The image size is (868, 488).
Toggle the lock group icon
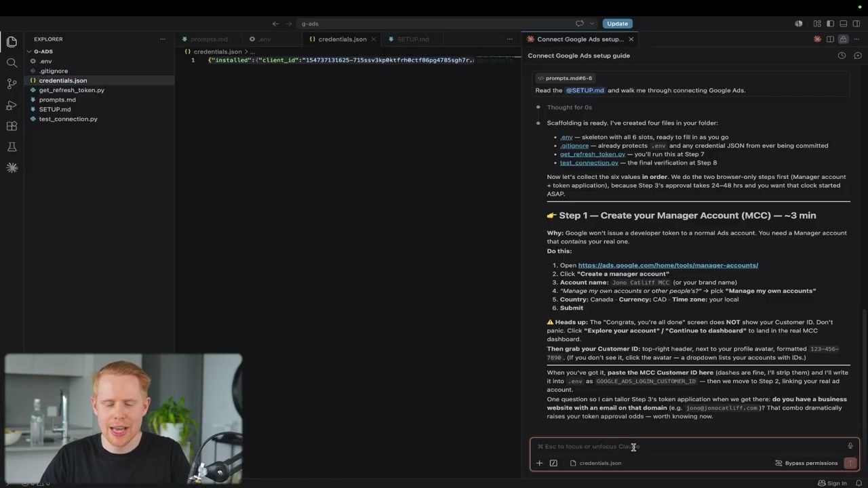(x=843, y=39)
